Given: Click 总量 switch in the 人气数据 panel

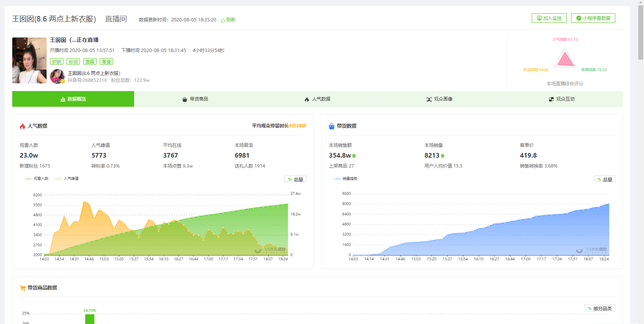Looking at the screenshot, I should (x=295, y=179).
